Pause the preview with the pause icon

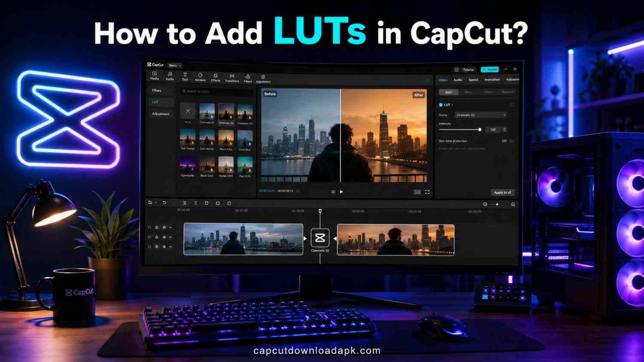pyautogui.click(x=333, y=192)
